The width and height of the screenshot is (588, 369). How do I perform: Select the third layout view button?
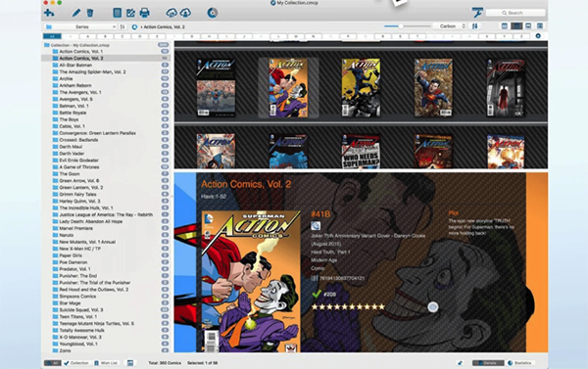coord(528,26)
